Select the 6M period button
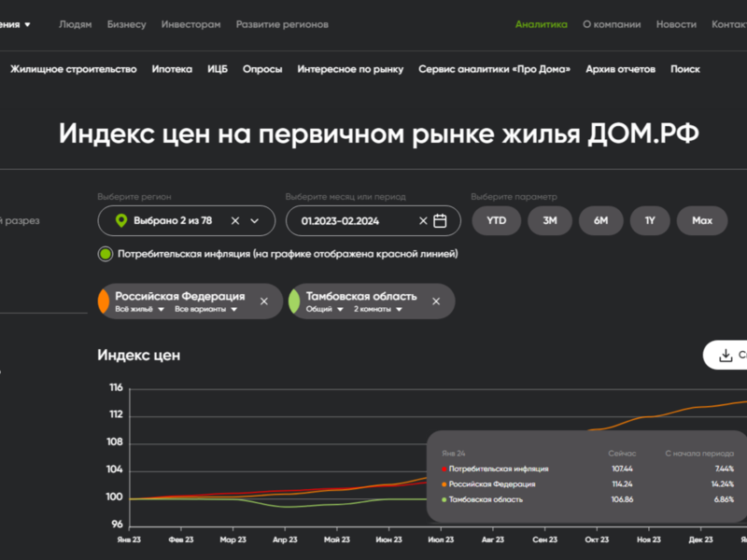The height and width of the screenshot is (560, 747). pos(600,220)
